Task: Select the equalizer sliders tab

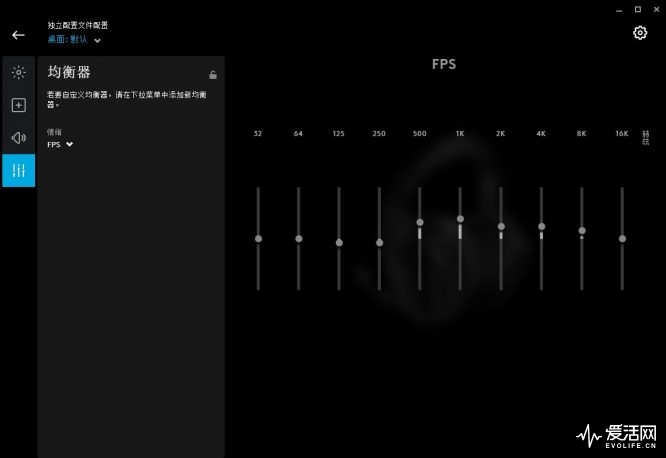Action: coord(19,170)
